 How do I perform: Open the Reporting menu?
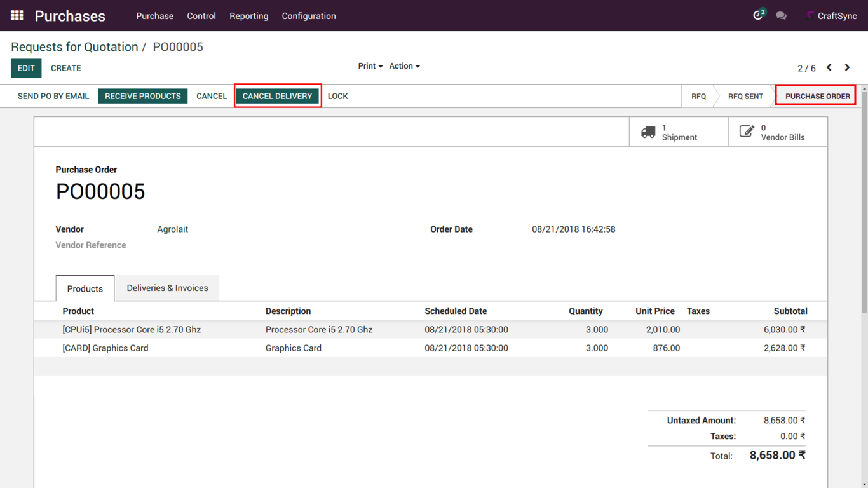click(248, 16)
